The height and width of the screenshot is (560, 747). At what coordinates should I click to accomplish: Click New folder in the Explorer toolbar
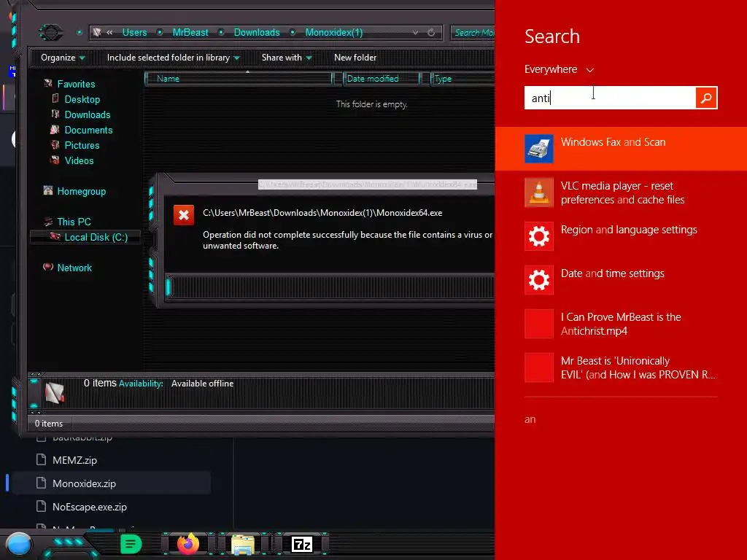coord(355,58)
